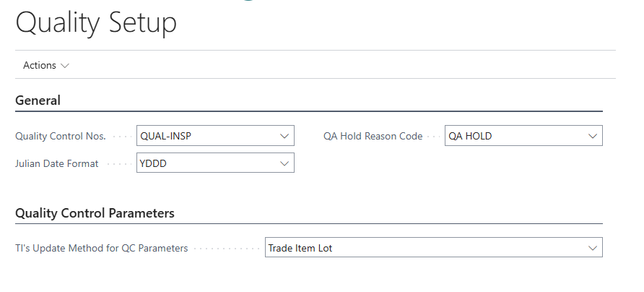Click the TI's Update Method for QC Parameters label
This screenshot has width=644, height=292.
tap(102, 248)
